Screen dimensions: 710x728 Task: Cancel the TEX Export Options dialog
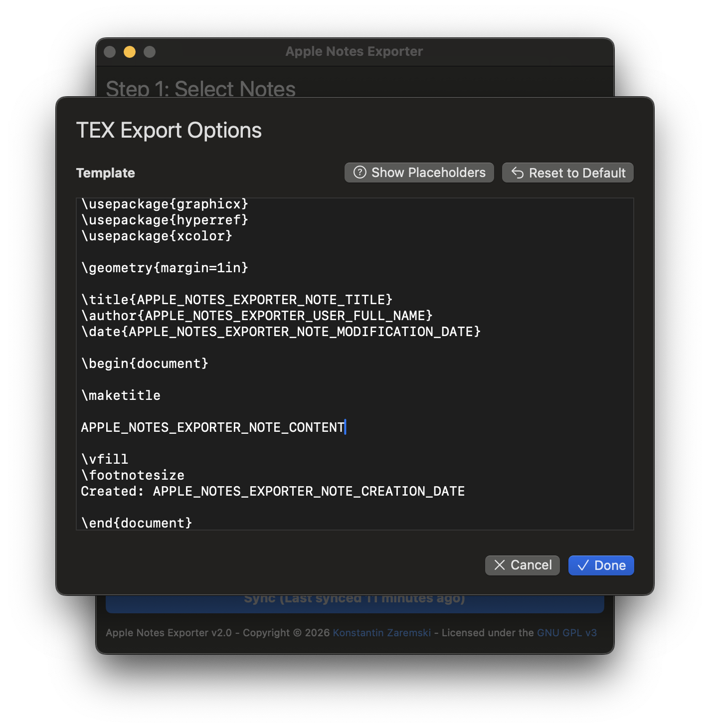pyautogui.click(x=522, y=565)
